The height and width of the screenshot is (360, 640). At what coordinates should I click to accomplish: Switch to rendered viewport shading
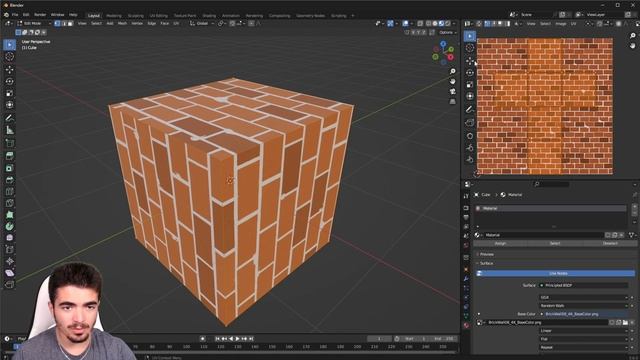(x=448, y=24)
